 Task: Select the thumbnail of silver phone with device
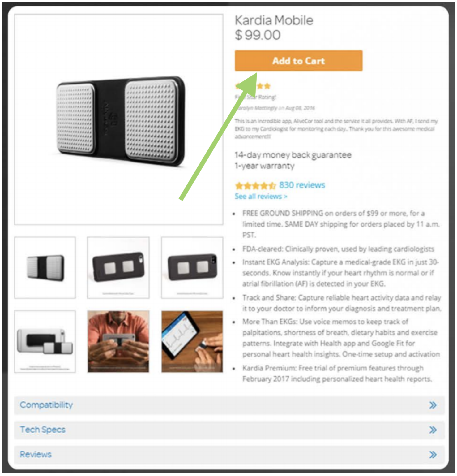tap(45, 341)
